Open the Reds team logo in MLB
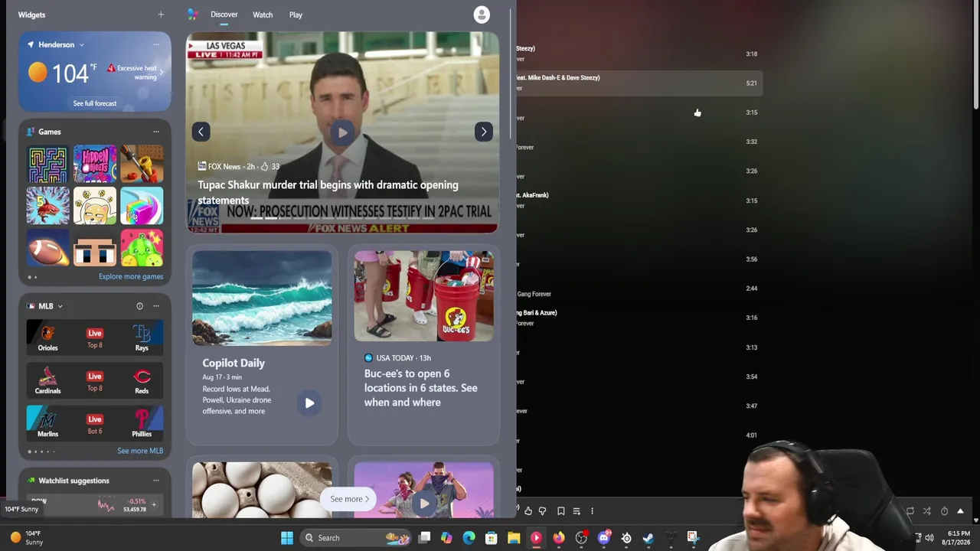The image size is (980, 551). pos(142,376)
